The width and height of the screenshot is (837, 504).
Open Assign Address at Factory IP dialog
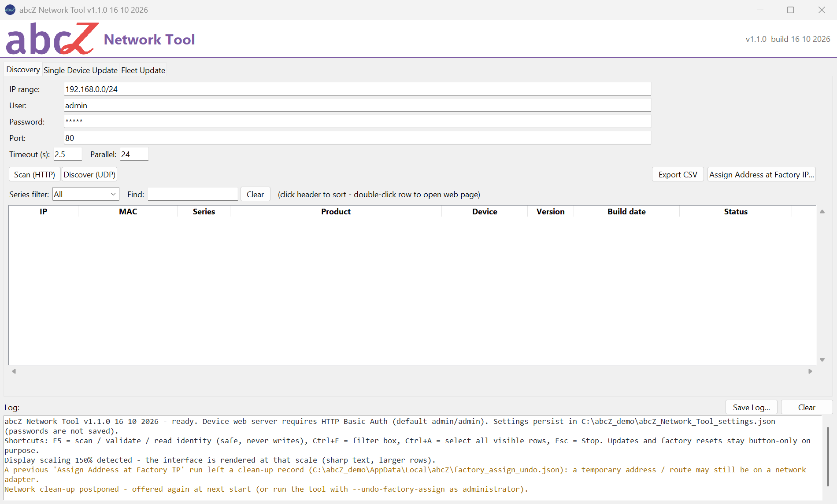point(761,174)
